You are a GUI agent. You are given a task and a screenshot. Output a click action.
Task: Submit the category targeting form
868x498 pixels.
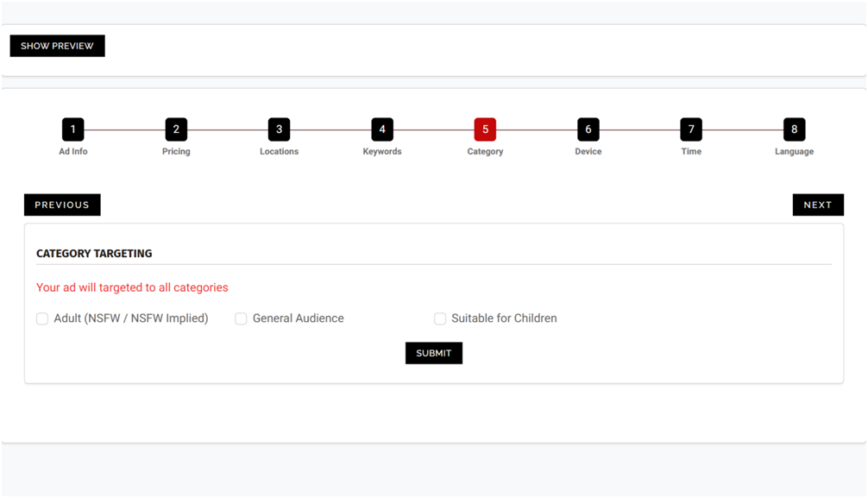coord(433,353)
